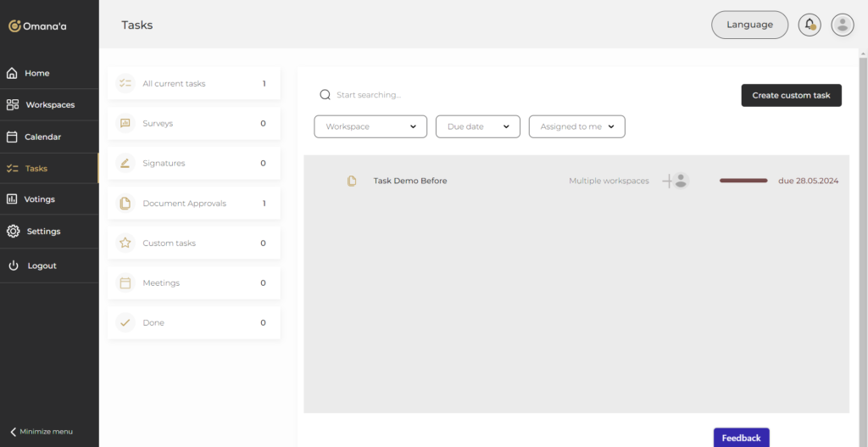
Task: Click the notification bell icon
Action: 810,25
